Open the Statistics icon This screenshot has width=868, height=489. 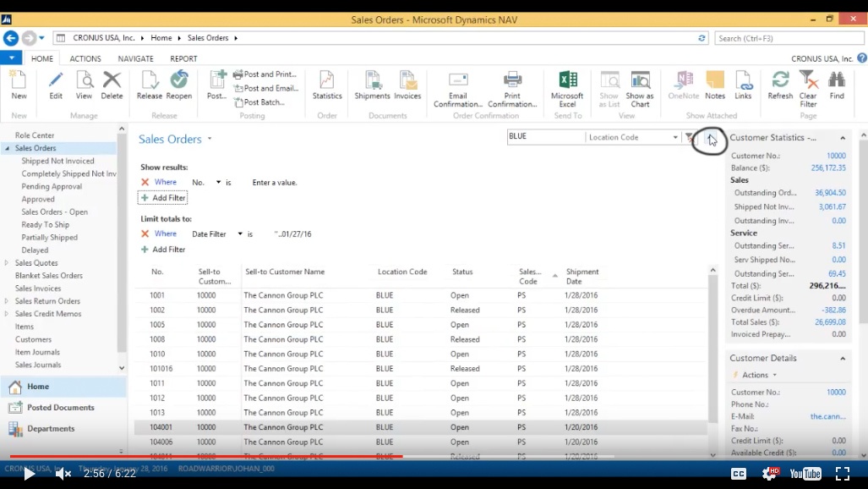(327, 81)
